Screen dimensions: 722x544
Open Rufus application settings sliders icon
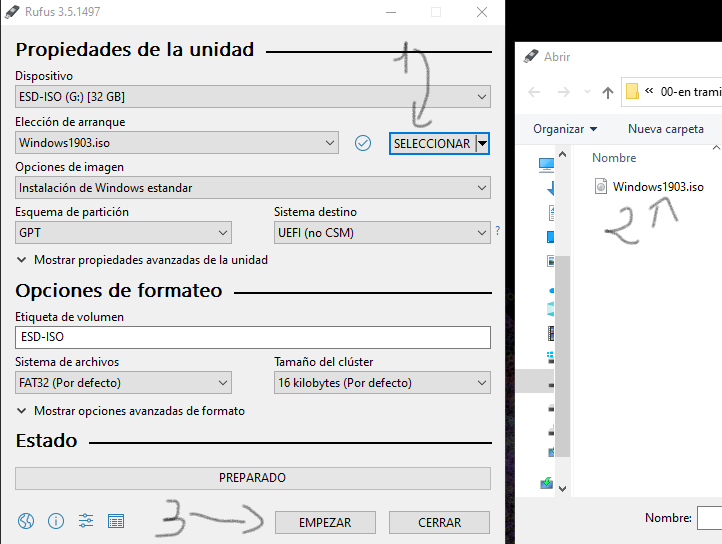[x=86, y=521]
